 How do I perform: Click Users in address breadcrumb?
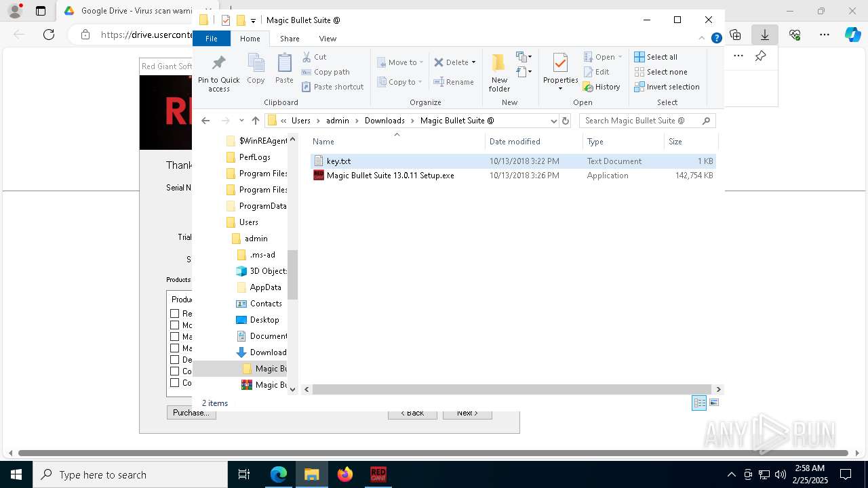[x=301, y=121]
